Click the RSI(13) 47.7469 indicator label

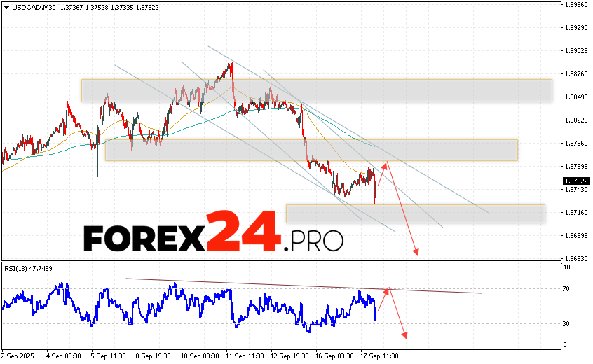(27, 268)
